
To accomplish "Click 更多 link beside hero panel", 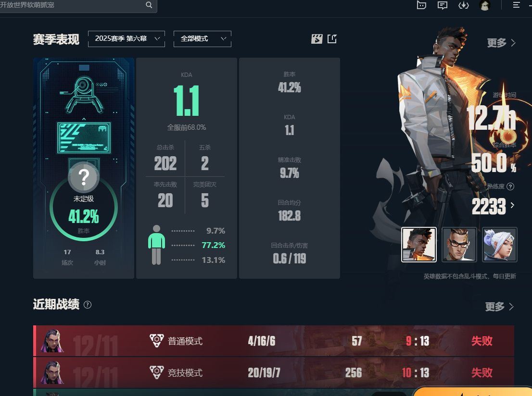I will [x=501, y=43].
